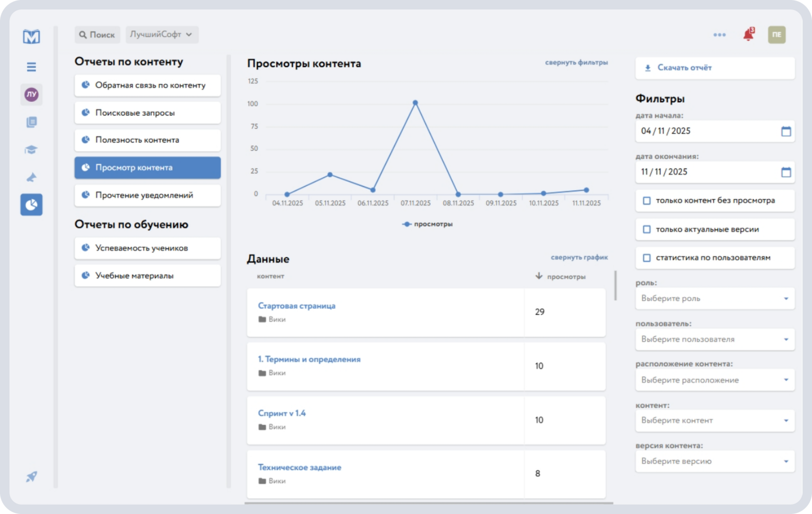812x514 pixels.
Task: Click свернуть фильтры link
Action: tap(576, 62)
